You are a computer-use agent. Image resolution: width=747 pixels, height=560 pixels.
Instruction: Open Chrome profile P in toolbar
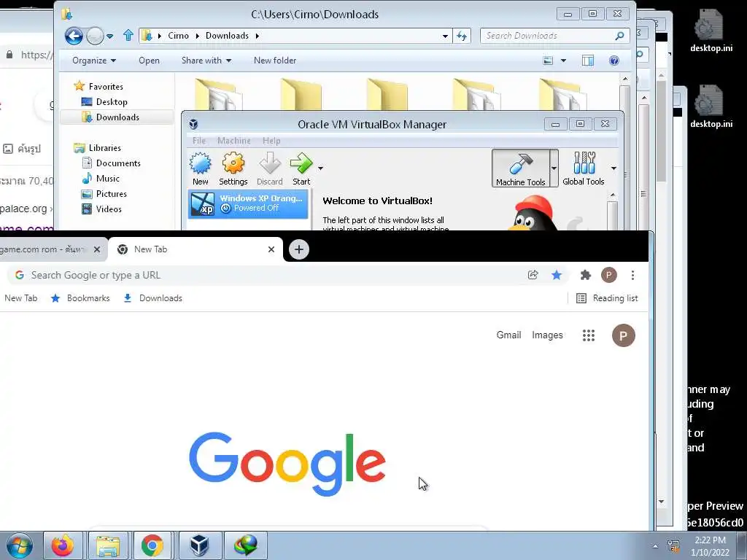[609, 275]
